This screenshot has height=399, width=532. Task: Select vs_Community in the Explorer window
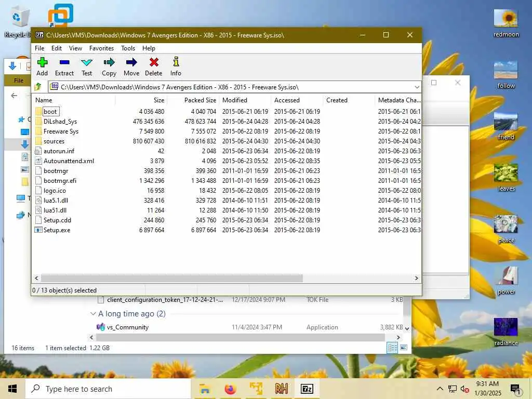[128, 327]
